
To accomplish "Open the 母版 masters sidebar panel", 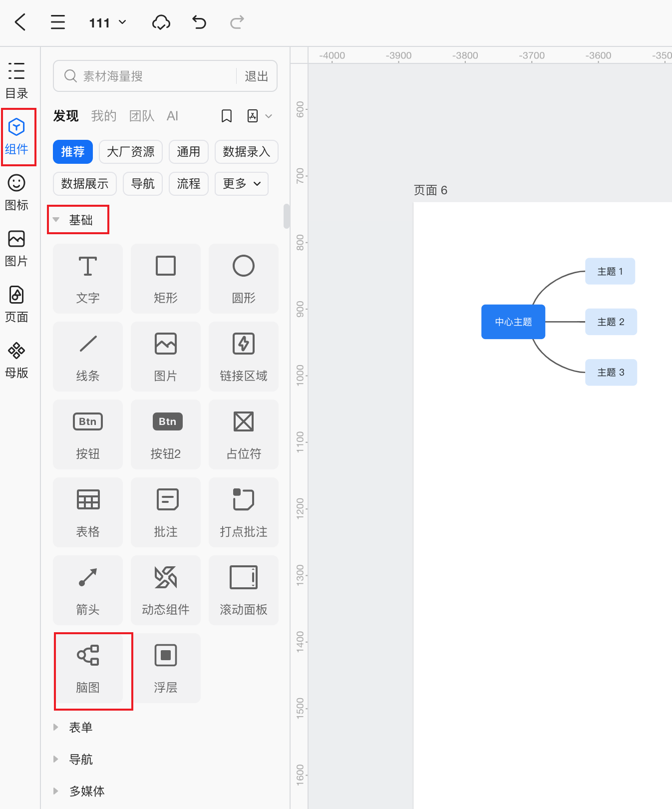I will coord(16,361).
